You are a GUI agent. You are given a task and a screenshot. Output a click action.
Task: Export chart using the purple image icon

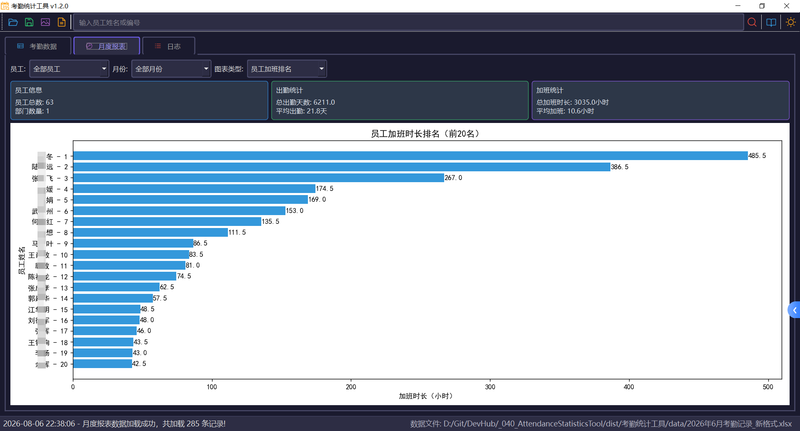coord(45,22)
